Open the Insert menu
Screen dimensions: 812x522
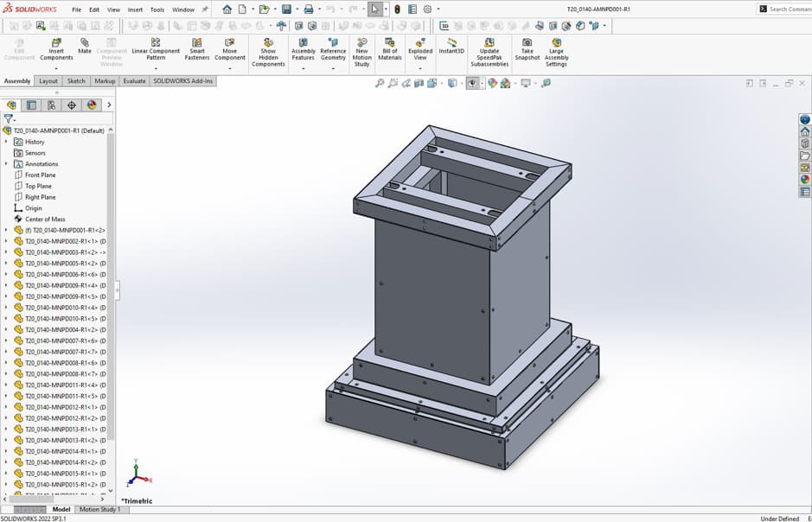[135, 10]
